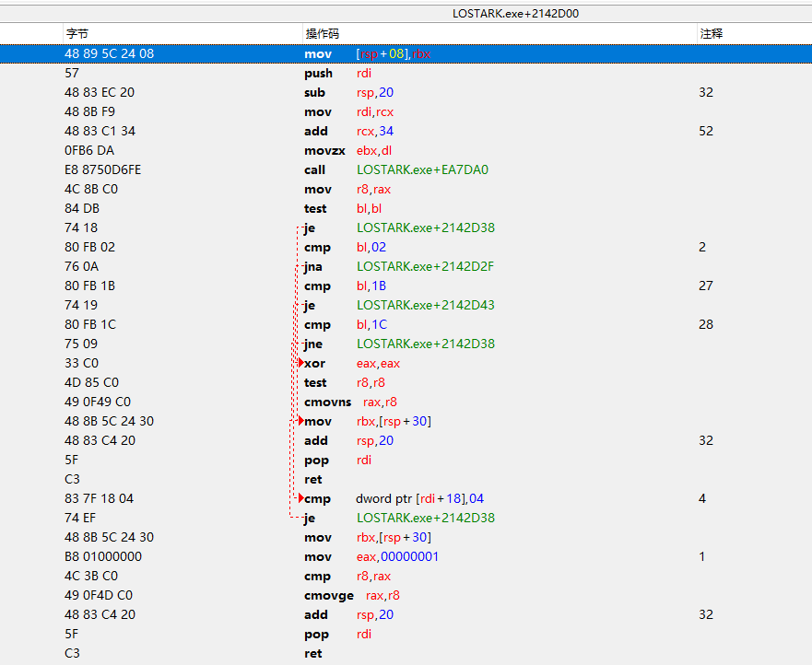Click bytes 76 0A

(x=82, y=266)
